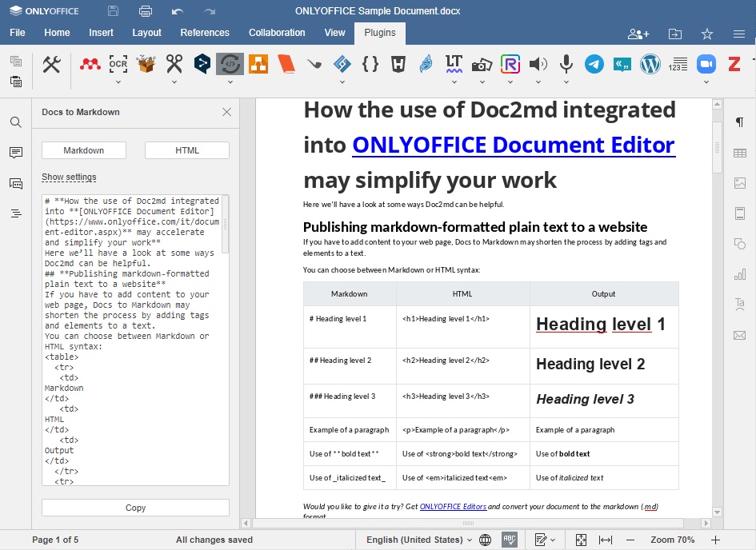Open the OCR plugin icon

[x=118, y=64]
